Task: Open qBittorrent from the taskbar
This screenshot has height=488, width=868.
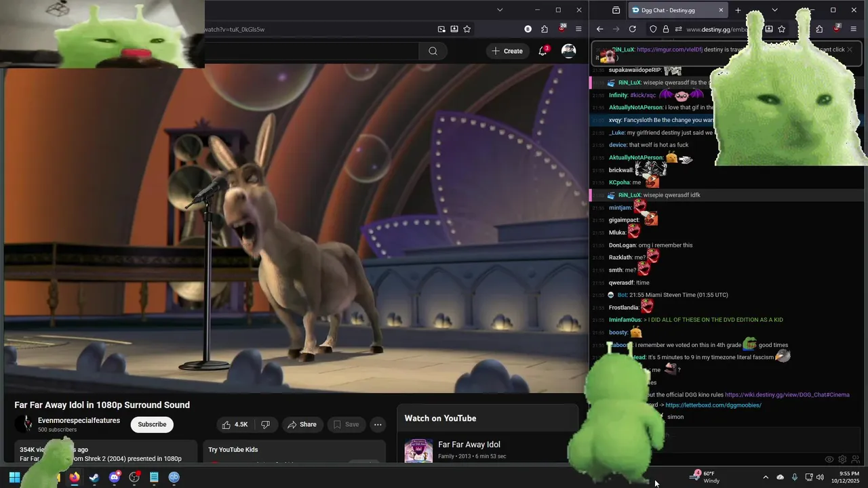Action: (x=174, y=477)
